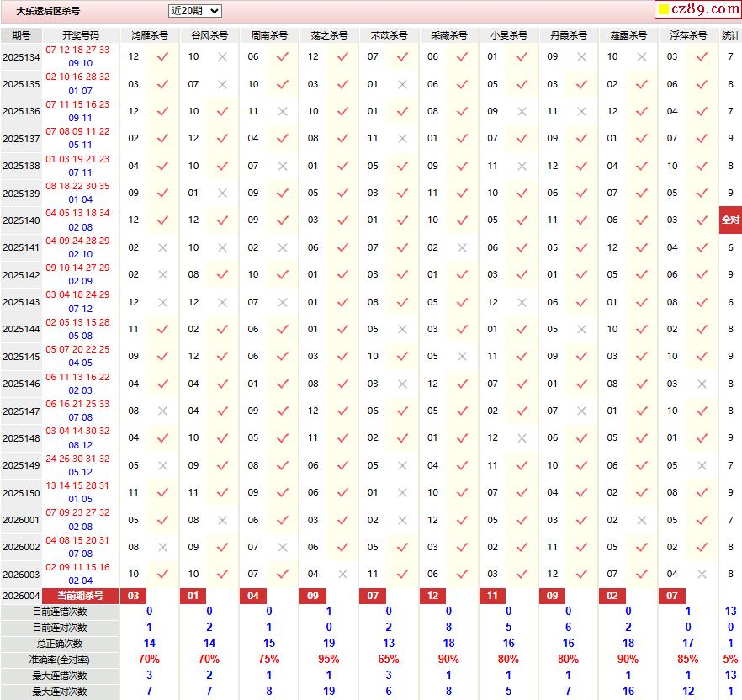Click the 开奖号码 column header
This screenshot has width=742, height=700.
pyautogui.click(x=81, y=35)
